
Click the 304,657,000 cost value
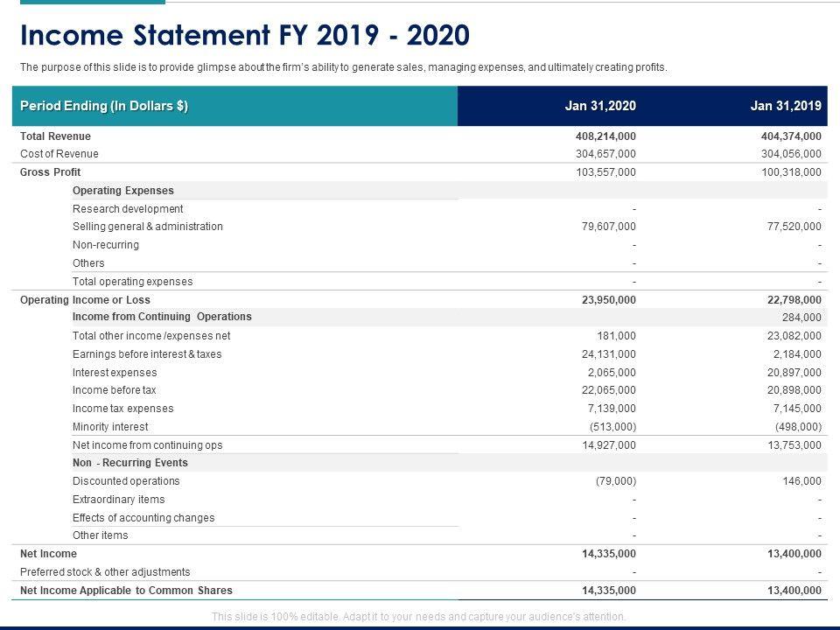click(x=605, y=154)
